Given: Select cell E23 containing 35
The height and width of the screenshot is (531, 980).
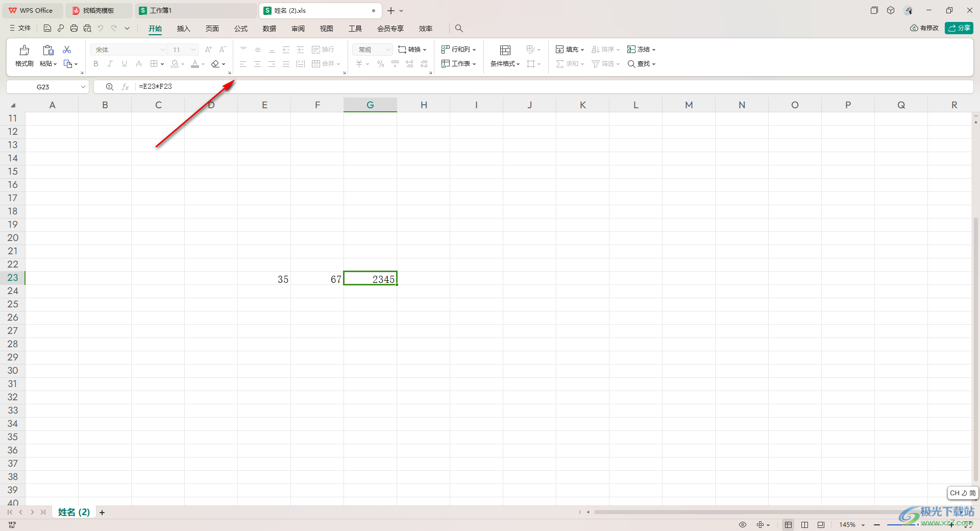Looking at the screenshot, I should [x=264, y=278].
